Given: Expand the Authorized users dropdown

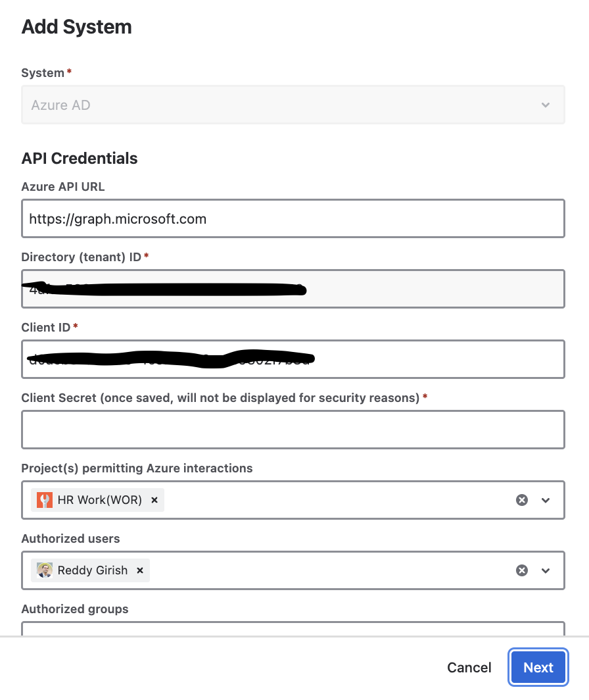Looking at the screenshot, I should point(545,570).
